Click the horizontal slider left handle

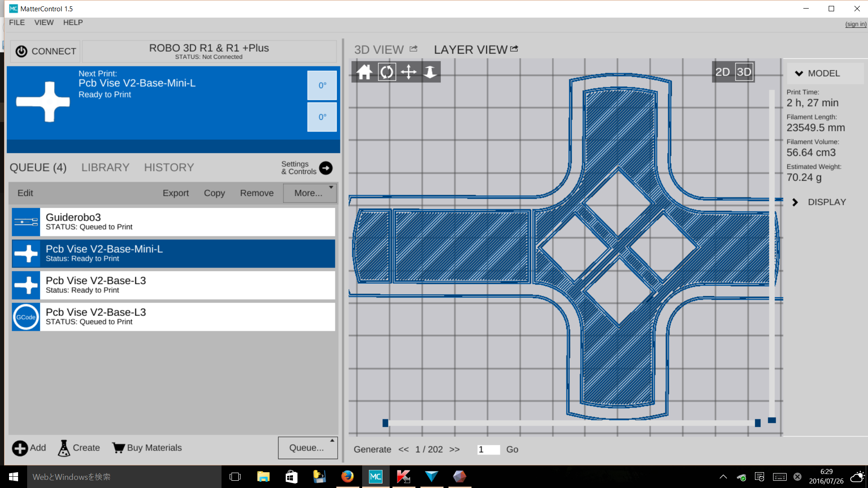tap(385, 423)
